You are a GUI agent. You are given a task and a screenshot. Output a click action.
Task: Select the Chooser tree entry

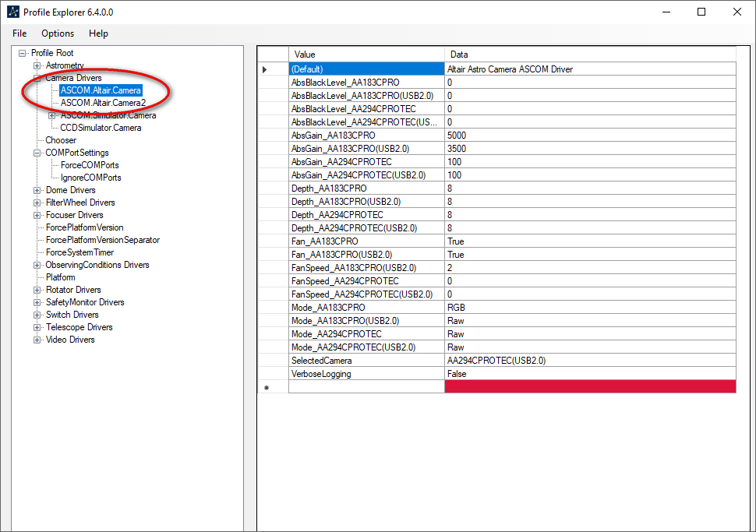(x=61, y=140)
